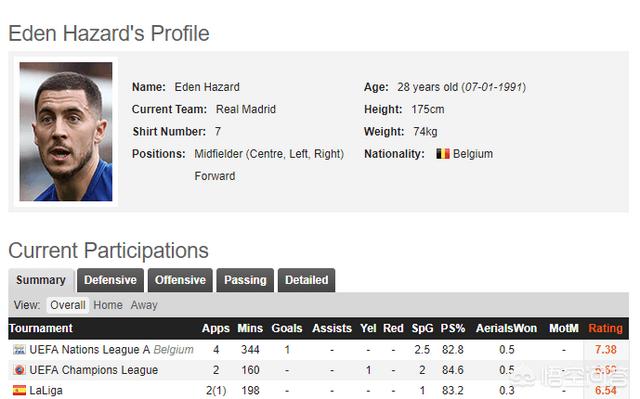Switch to the Offensive tab
The height and width of the screenshot is (399, 640).
pyautogui.click(x=180, y=280)
